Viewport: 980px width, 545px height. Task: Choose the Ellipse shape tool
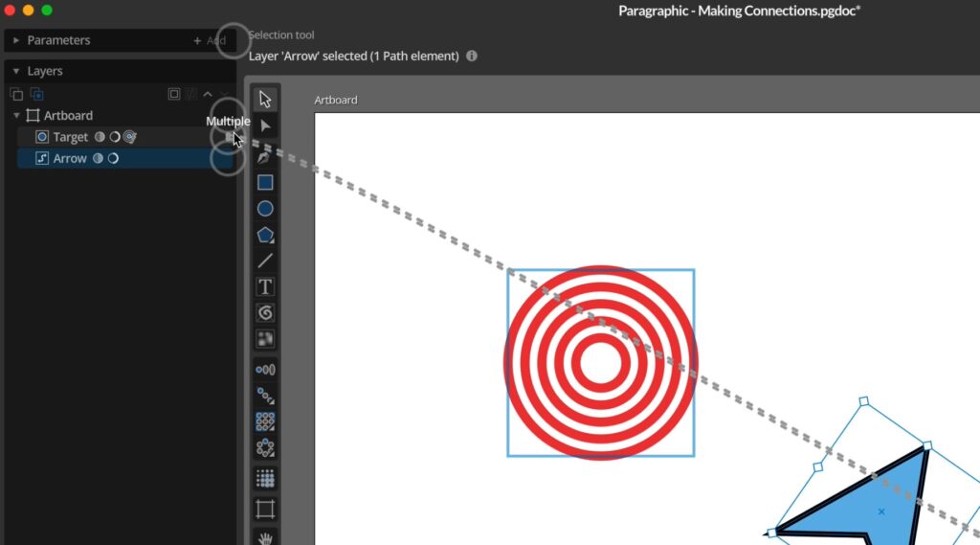point(265,208)
